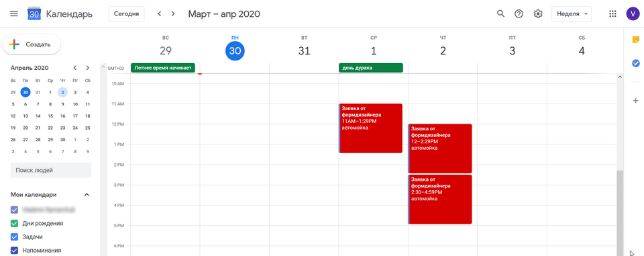Toggle the Напоминания calendar checkbox
Image resolution: width=644 pixels, height=256 pixels.
14,250
